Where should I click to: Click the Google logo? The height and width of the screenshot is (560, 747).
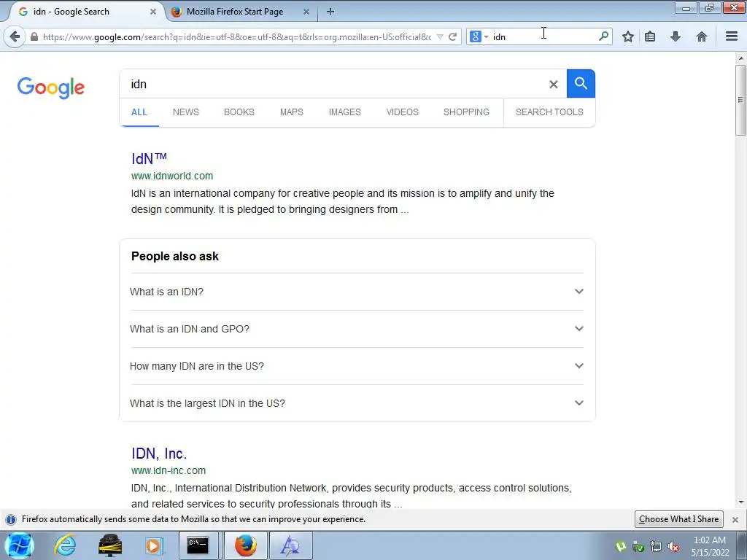pos(51,87)
